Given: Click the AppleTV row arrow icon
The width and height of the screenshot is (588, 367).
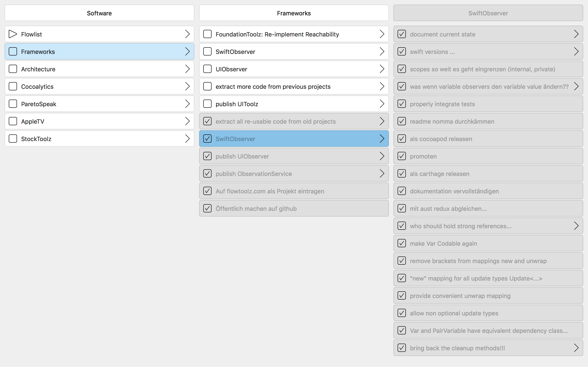Looking at the screenshot, I should pos(187,121).
